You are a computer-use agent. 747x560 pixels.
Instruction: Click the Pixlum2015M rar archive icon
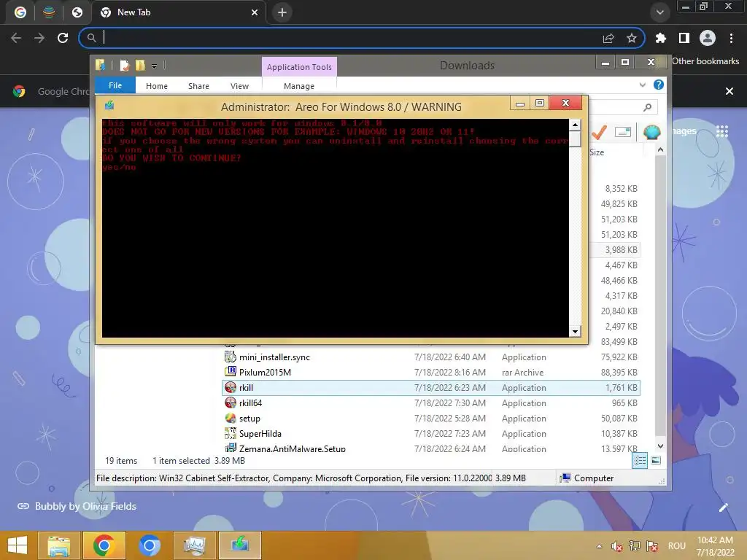231,372
